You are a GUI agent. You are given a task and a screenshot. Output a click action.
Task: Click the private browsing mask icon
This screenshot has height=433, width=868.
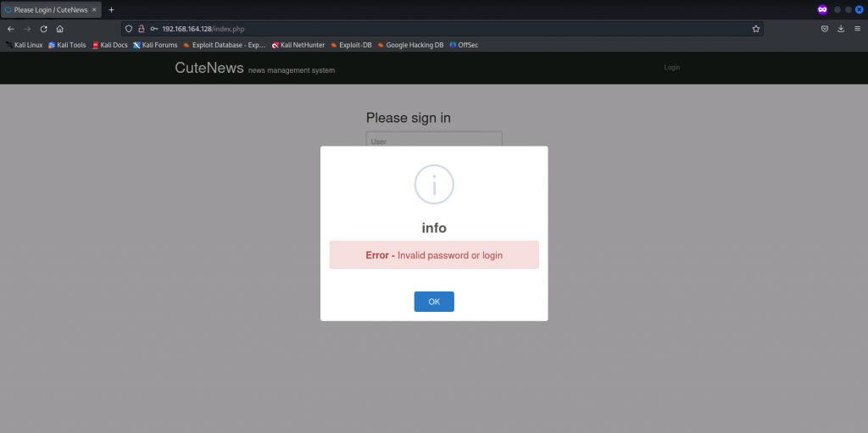[822, 9]
